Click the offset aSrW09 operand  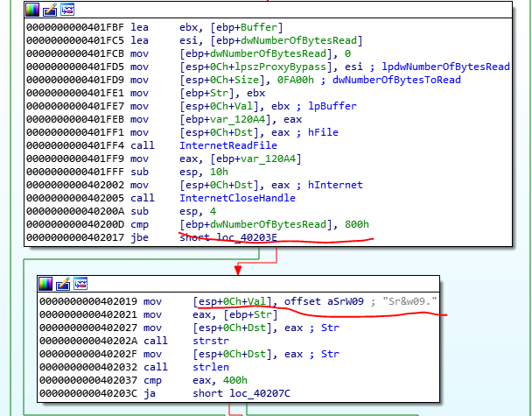324,301
